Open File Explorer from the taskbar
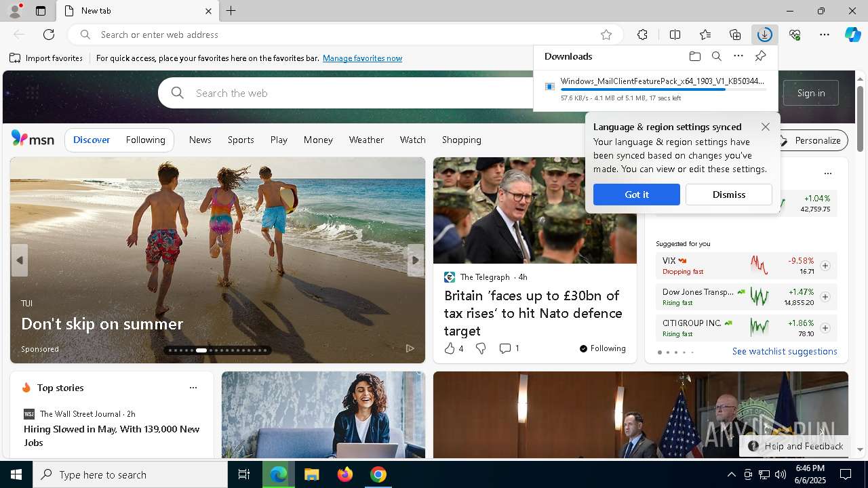The width and height of the screenshot is (868, 488). (x=311, y=474)
